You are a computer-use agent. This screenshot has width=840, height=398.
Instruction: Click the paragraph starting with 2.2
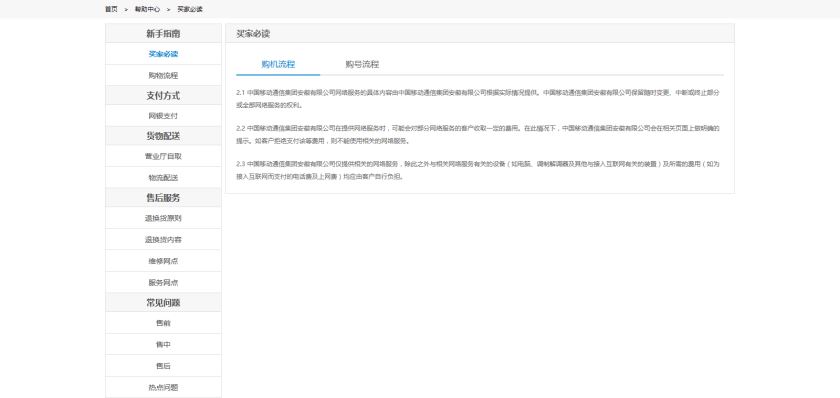(x=478, y=134)
